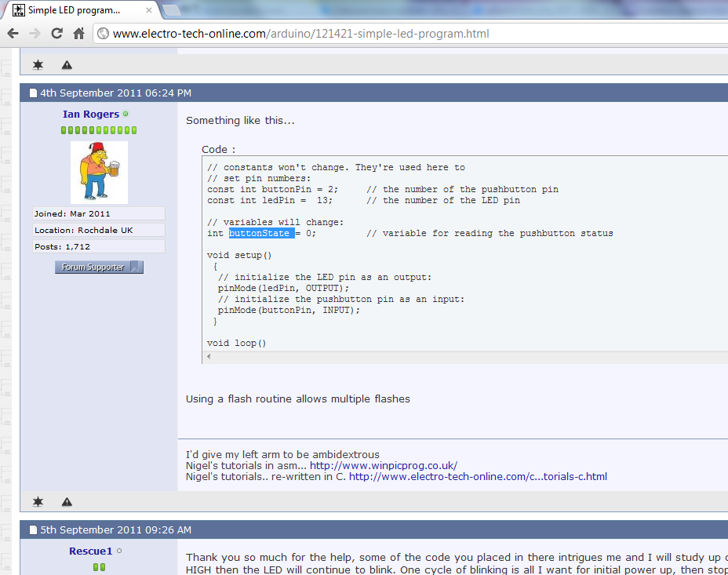Report Ian Rogers' post with warning triangle
Image resolution: width=728 pixels, height=575 pixels.
tap(67, 501)
